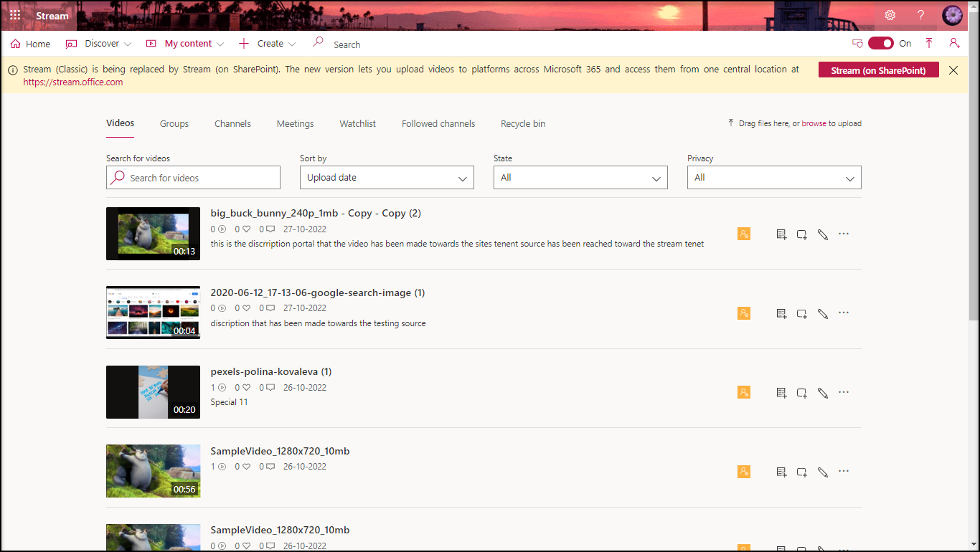Click the help question mark icon
This screenshot has width=980, height=552.
921,15
